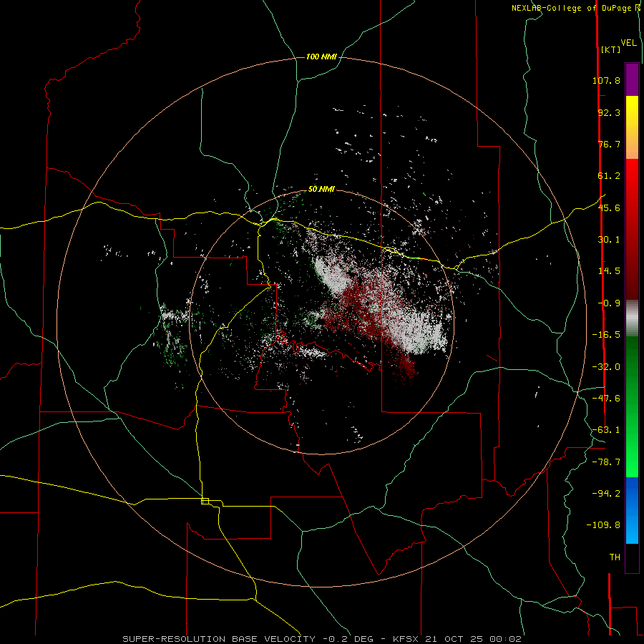The height and width of the screenshot is (644, 644).
Task: Click the 61.2 scale value
Action: click(609, 176)
